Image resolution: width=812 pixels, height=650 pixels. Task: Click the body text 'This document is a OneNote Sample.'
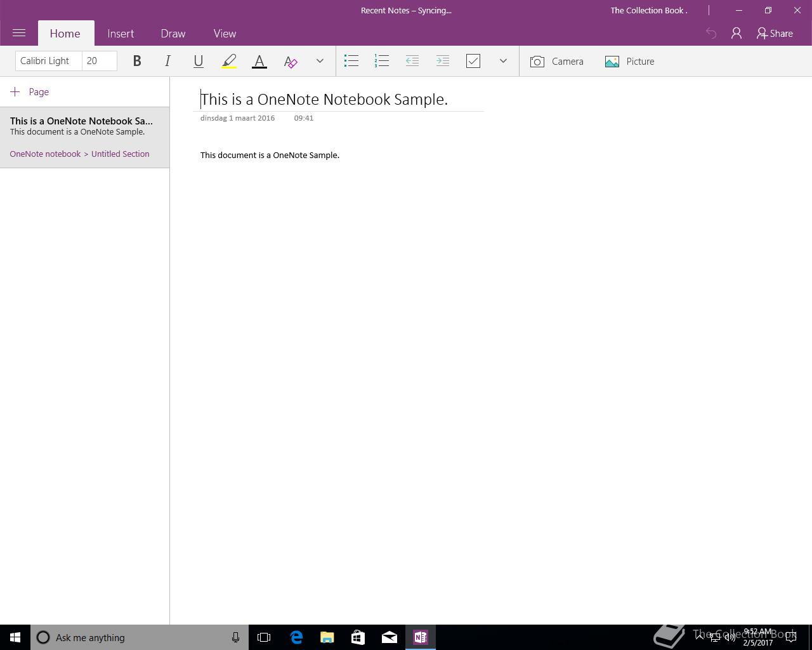pyautogui.click(x=270, y=155)
